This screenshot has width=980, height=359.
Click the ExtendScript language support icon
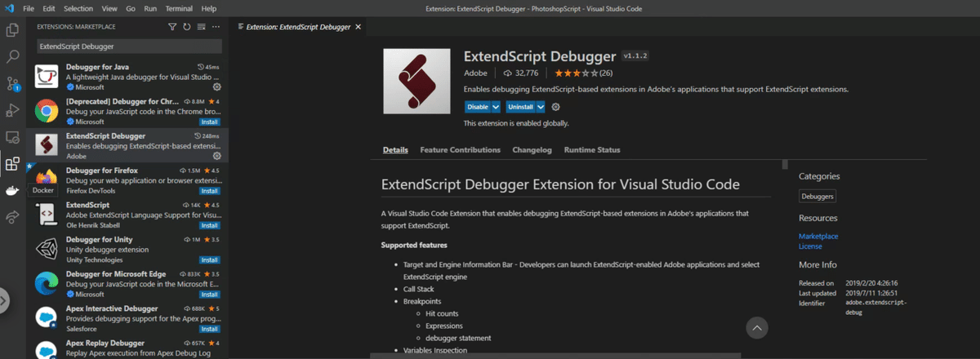[x=46, y=214]
